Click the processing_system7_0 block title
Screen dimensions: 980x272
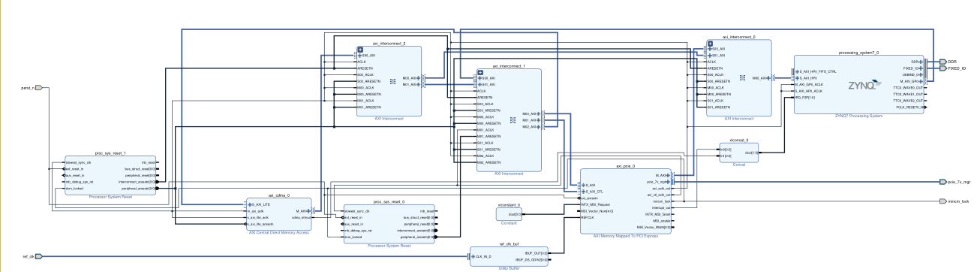[859, 53]
